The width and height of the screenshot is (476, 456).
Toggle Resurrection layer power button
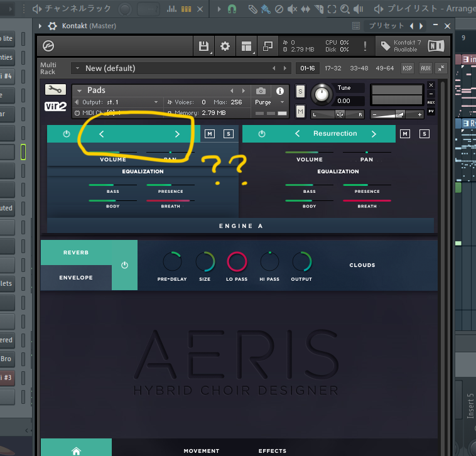click(262, 134)
